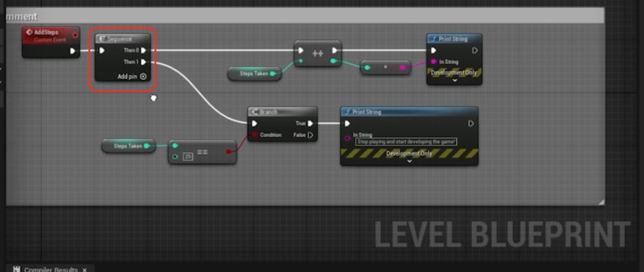Select the AddSteps Custom Event node title
The height and width of the screenshot is (272, 644).
[x=46, y=32]
